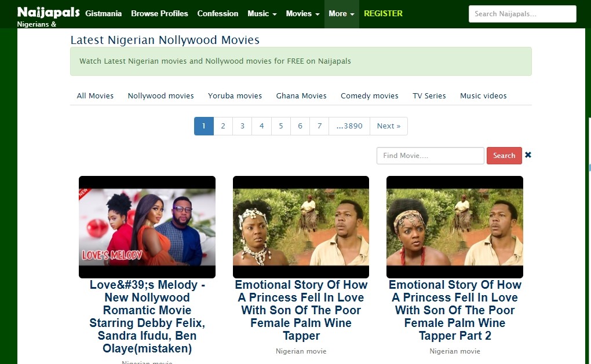Click the Watch Latest Nigerian movies banner text
591x364 pixels.
pos(215,61)
